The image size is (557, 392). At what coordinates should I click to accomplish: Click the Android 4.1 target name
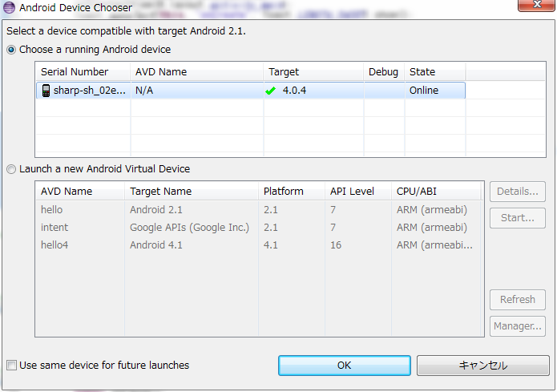tap(156, 245)
